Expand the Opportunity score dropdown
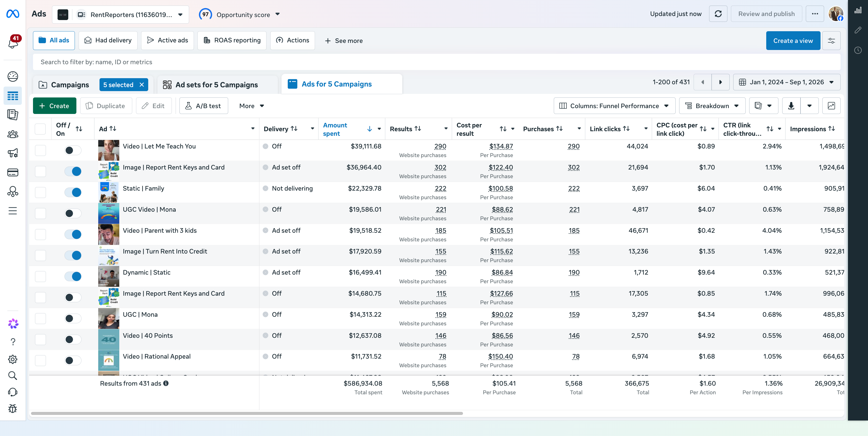 [x=240, y=14]
